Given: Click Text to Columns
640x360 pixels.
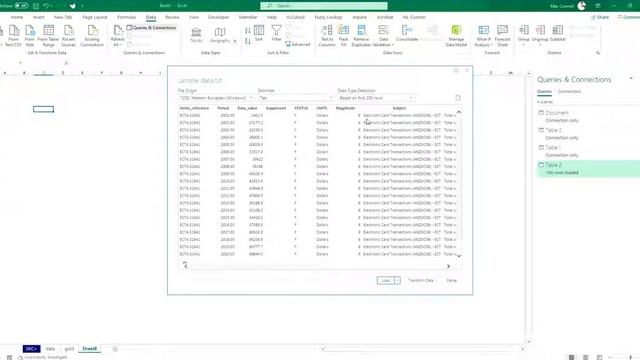Looking at the screenshot, I should click(327, 36).
